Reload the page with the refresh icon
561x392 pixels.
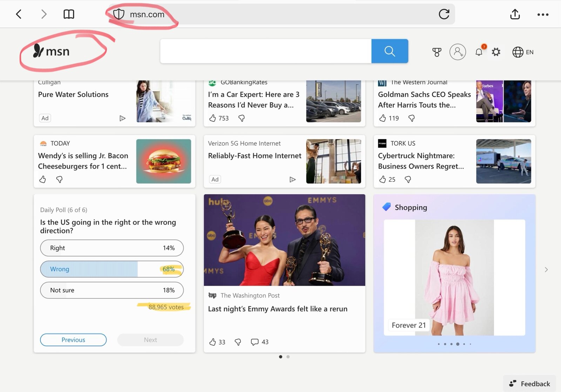pos(444,14)
